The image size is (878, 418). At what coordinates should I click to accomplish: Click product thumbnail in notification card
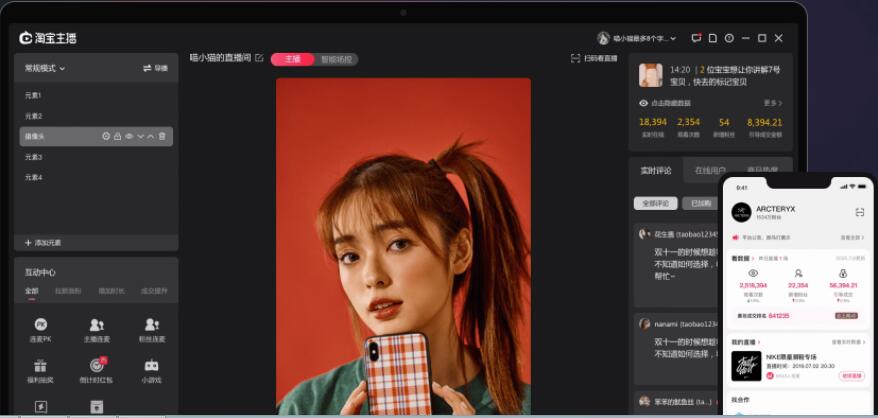coord(651,75)
